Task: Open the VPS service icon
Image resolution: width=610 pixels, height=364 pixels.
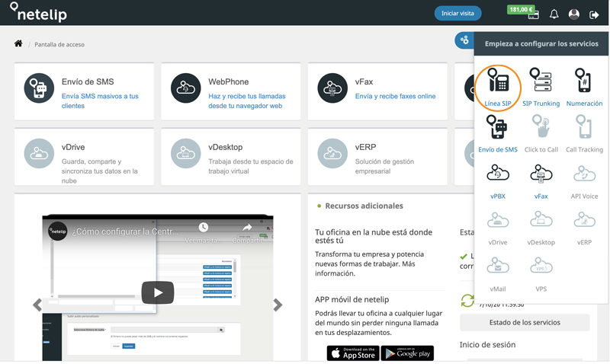Action: [x=541, y=265]
